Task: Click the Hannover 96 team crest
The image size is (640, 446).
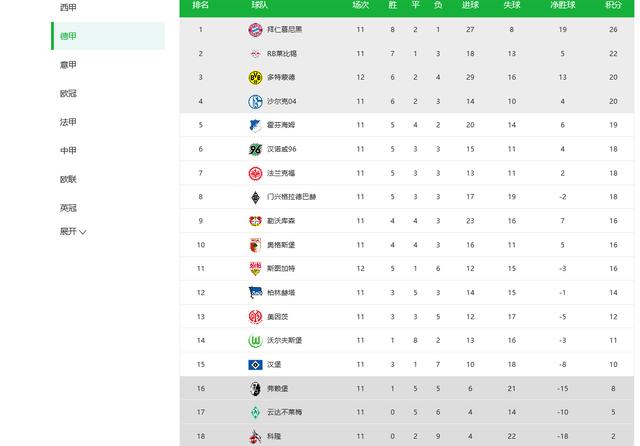Action: [x=256, y=149]
